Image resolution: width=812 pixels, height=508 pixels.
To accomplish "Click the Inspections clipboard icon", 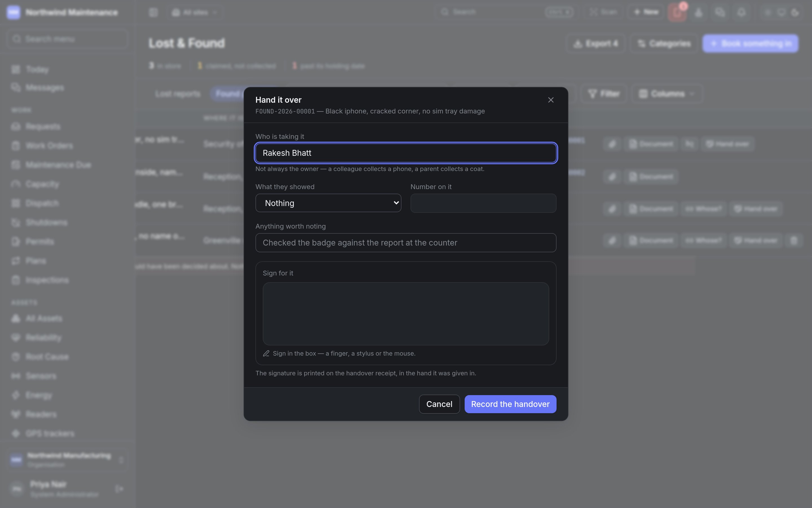I will 16,280.
